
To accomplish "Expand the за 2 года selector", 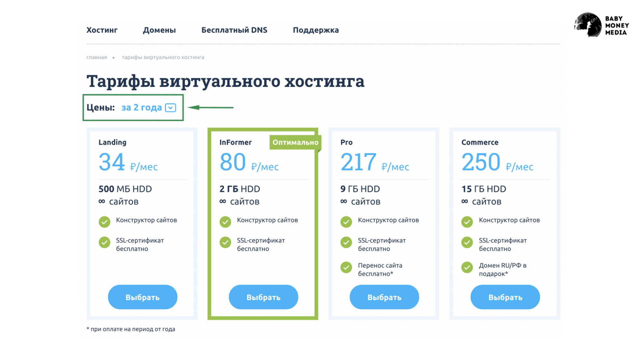I will tap(141, 108).
